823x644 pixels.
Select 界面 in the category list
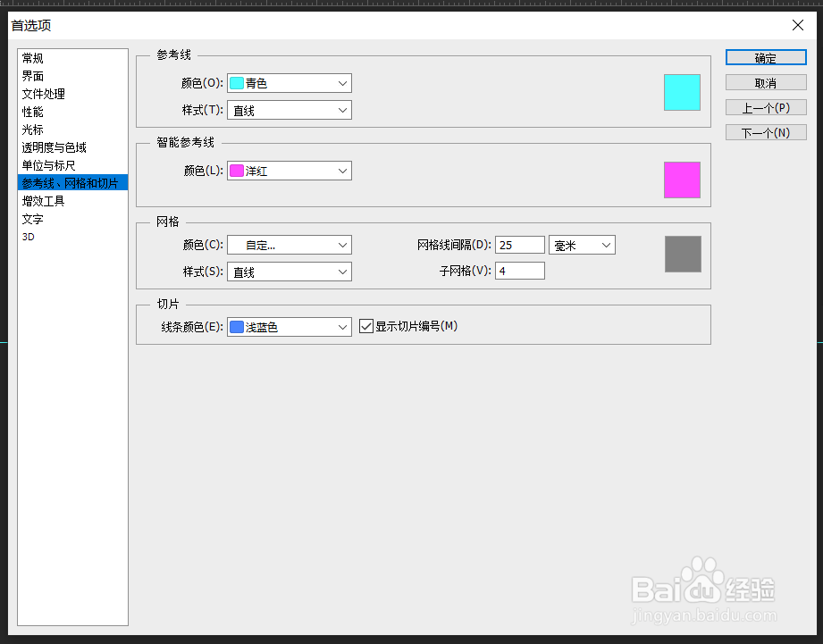72,76
